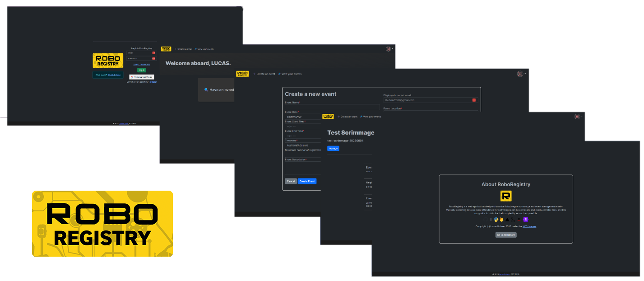The height and width of the screenshot is (281, 644).
Task: Open the MIT License link
Action: pyautogui.click(x=529, y=226)
